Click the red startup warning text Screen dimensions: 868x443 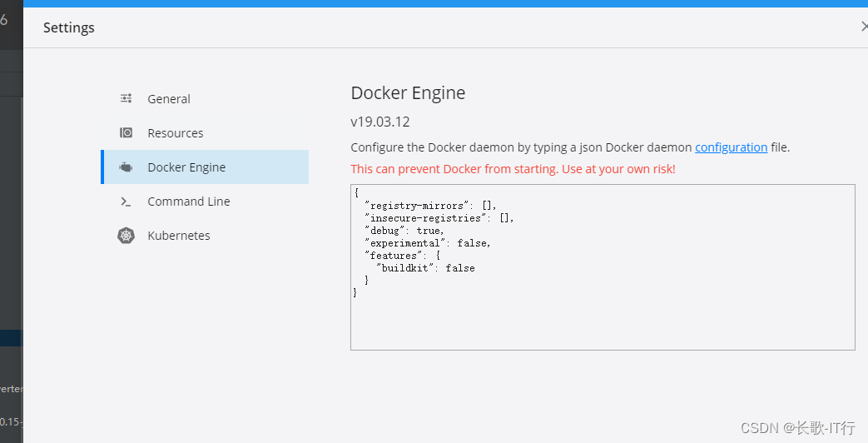513,169
